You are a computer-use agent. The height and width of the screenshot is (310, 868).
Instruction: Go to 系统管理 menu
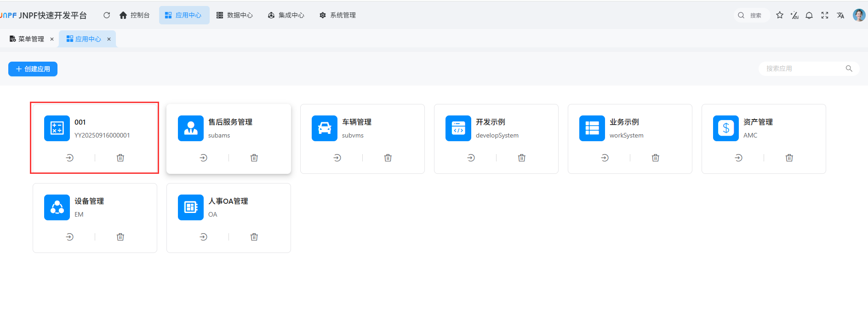coord(337,15)
